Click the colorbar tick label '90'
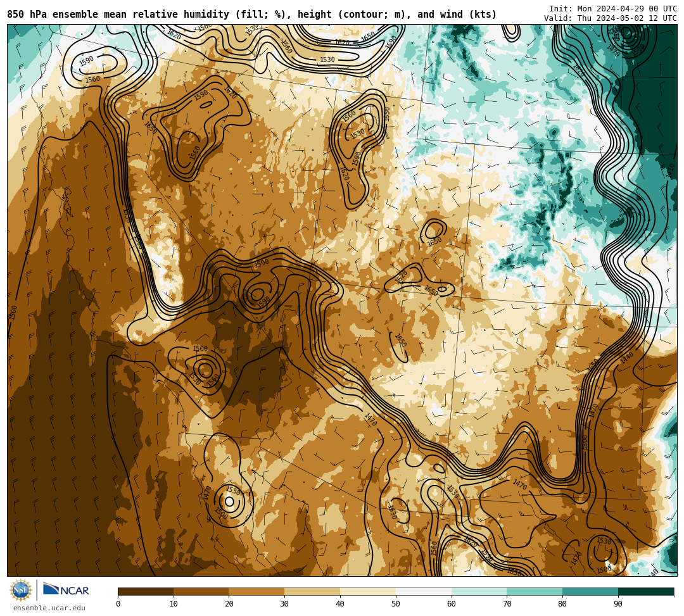 [619, 604]
